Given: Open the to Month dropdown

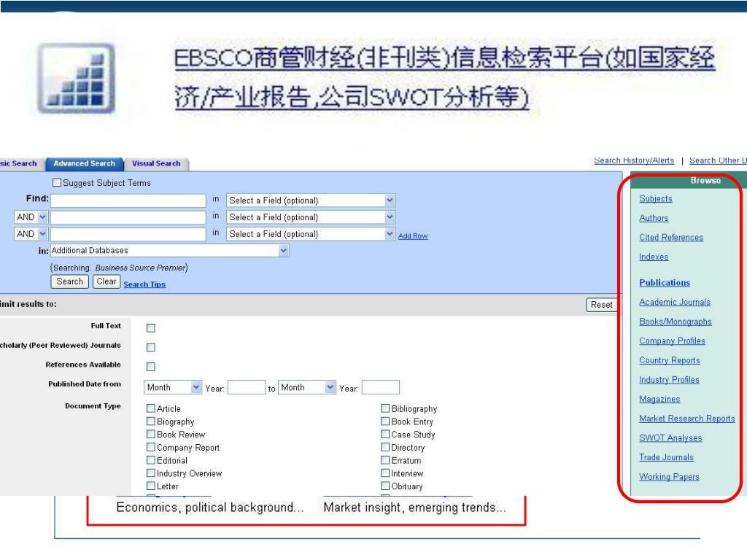Looking at the screenshot, I should pos(307,388).
